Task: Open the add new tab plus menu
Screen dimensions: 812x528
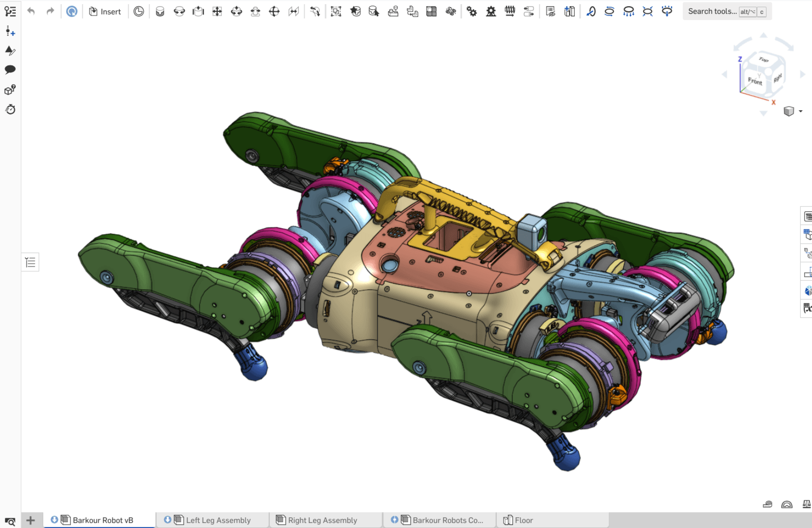Action: [31, 520]
